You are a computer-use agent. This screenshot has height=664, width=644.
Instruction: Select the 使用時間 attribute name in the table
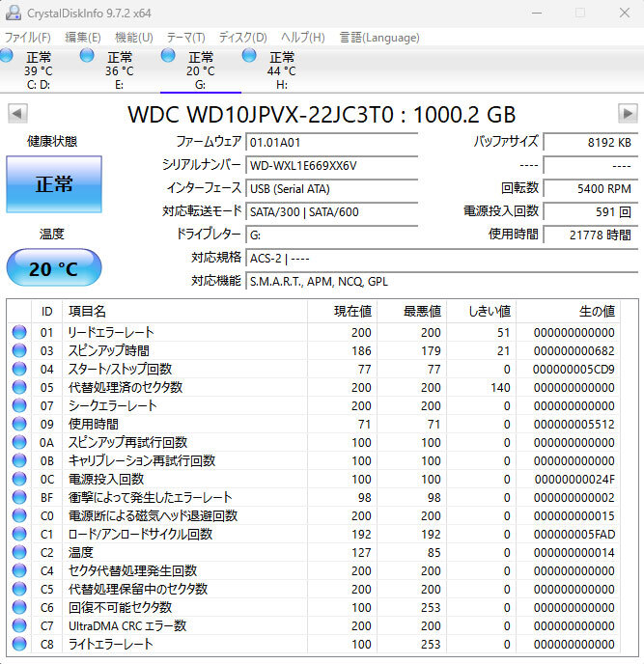(x=94, y=424)
